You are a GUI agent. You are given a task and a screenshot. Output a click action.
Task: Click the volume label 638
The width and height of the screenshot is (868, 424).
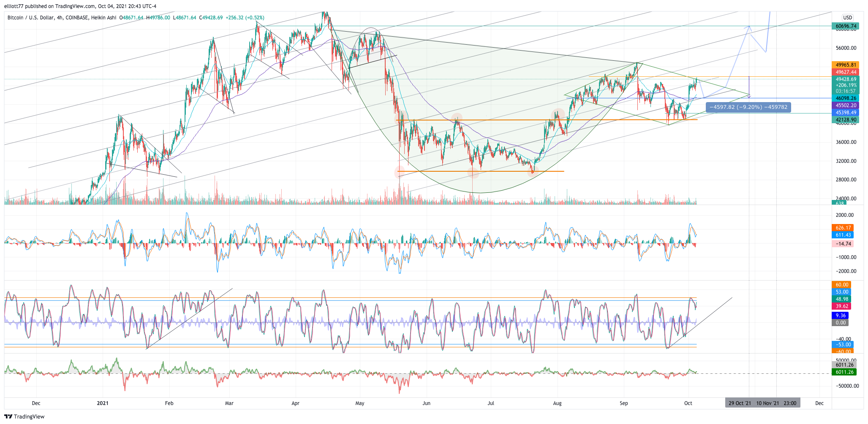(x=839, y=203)
